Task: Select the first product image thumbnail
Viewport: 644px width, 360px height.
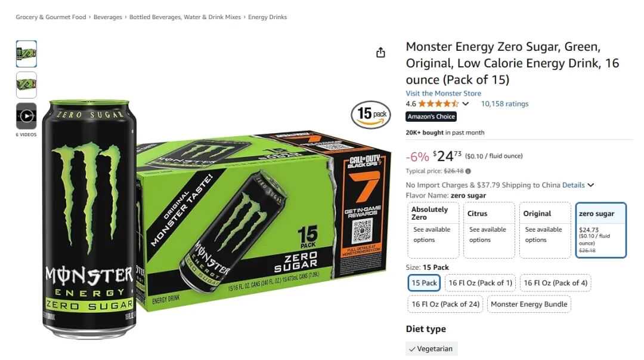Action: coord(26,54)
